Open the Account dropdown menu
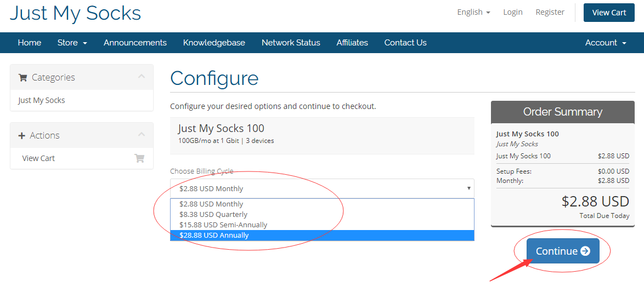 click(605, 43)
